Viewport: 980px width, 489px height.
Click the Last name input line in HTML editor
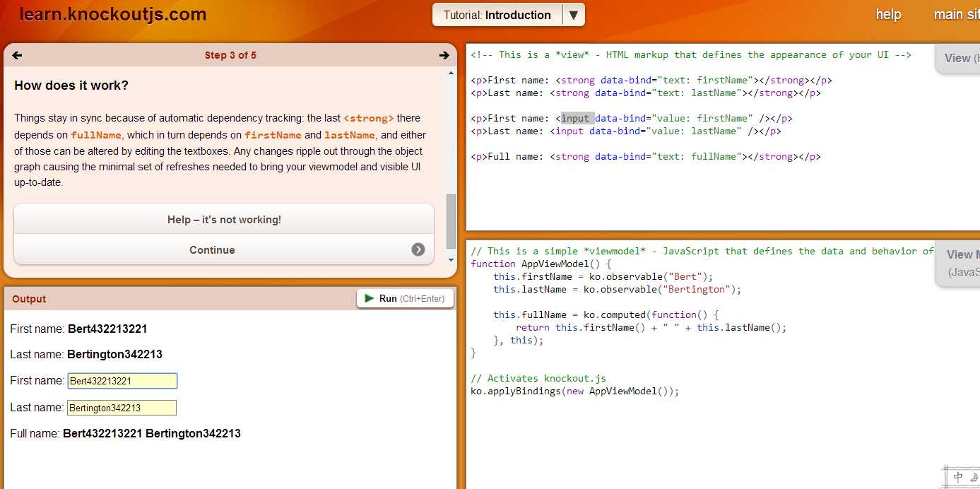click(626, 131)
